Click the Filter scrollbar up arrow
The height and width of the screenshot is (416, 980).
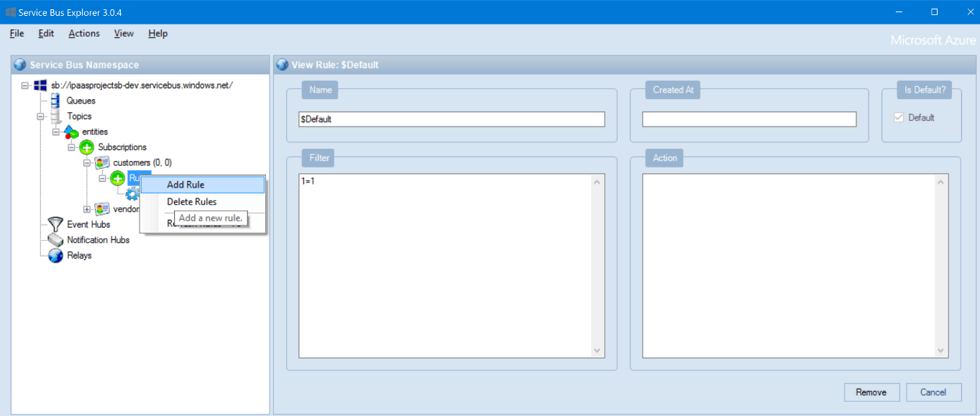coord(597,182)
